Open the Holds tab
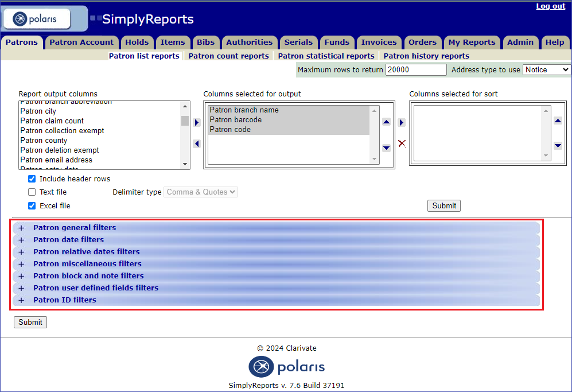The image size is (572, 392). coord(137,42)
